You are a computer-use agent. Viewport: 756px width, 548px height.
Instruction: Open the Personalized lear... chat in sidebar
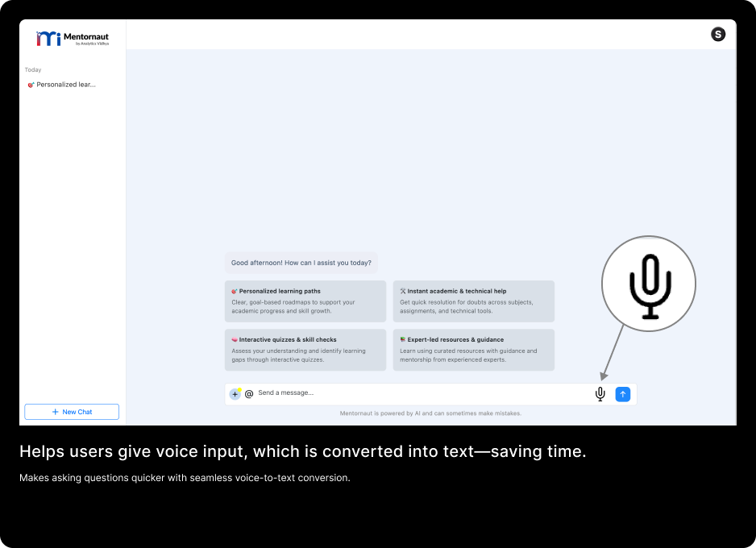coord(66,85)
